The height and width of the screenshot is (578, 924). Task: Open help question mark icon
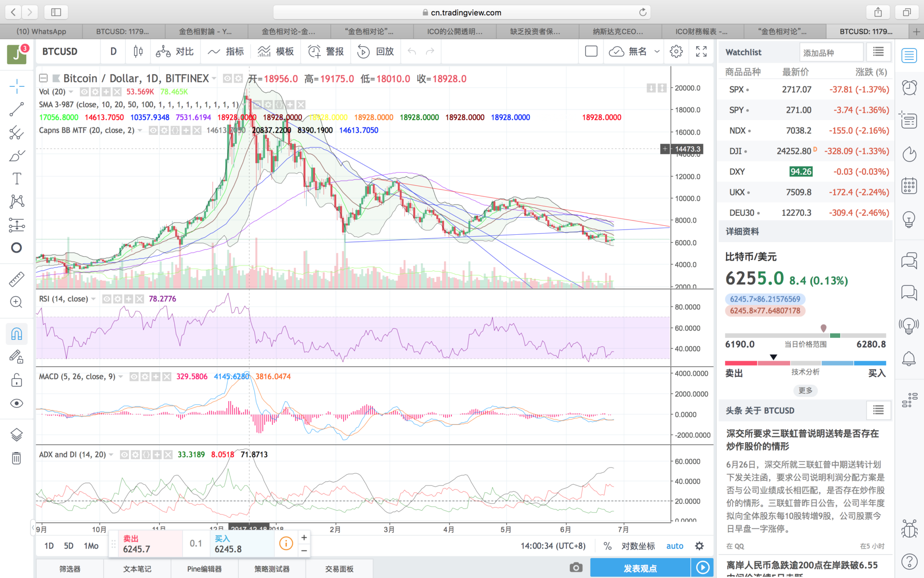[909, 562]
